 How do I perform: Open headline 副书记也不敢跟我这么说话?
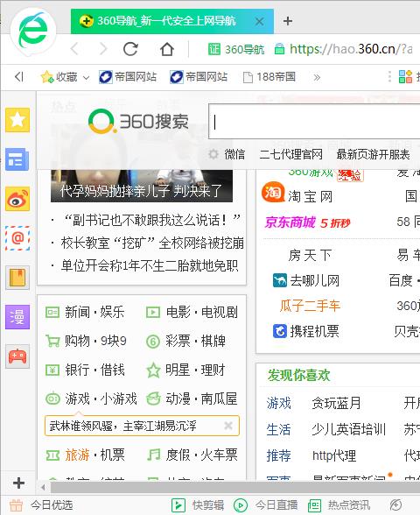pyautogui.click(x=153, y=220)
